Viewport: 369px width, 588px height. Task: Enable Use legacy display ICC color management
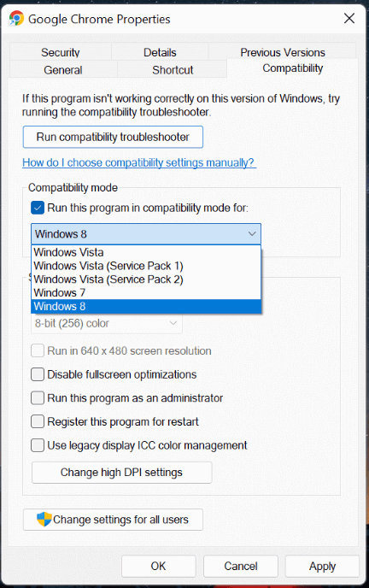(x=38, y=445)
